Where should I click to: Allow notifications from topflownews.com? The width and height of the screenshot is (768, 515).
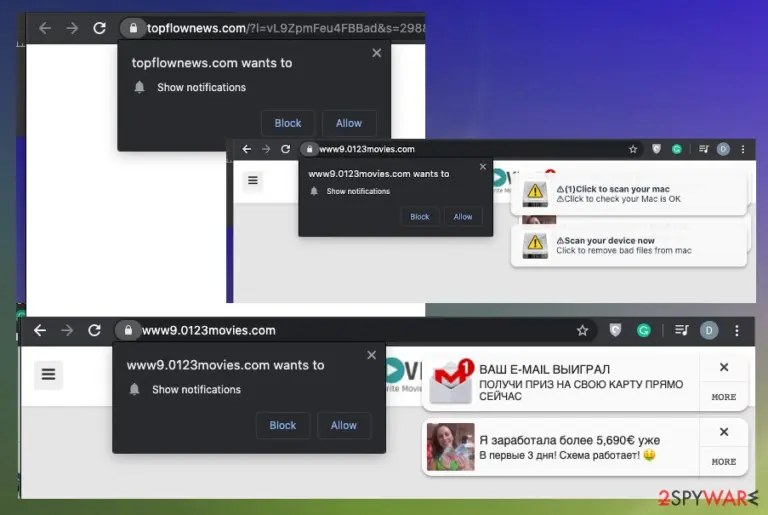[349, 123]
